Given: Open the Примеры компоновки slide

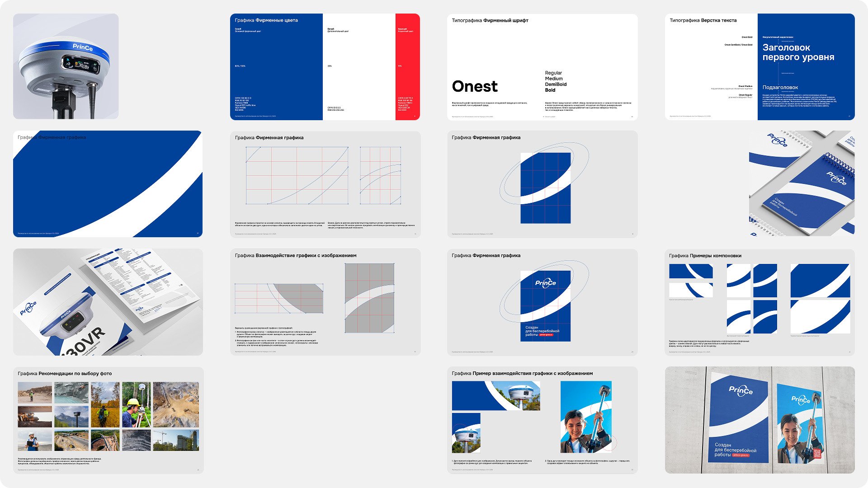Looking at the screenshot, I should click(759, 302).
